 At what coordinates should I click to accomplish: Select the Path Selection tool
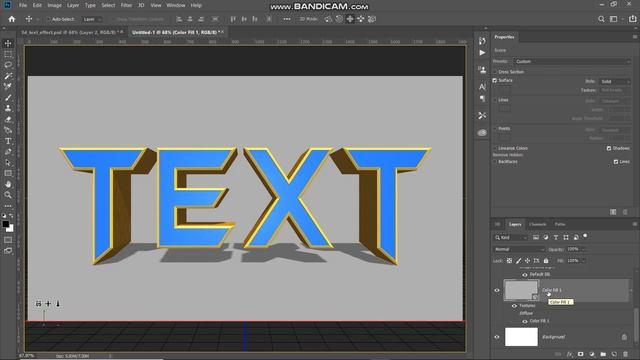[x=8, y=163]
